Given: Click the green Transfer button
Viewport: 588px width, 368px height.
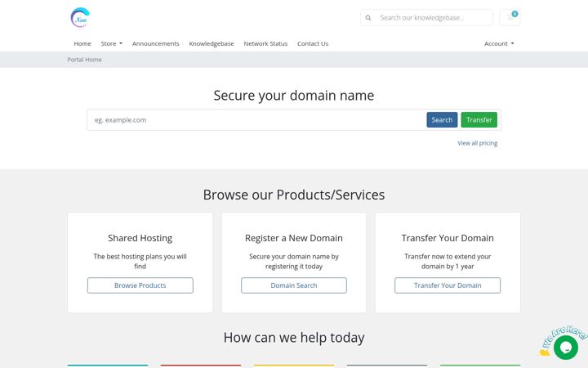Looking at the screenshot, I should [479, 119].
